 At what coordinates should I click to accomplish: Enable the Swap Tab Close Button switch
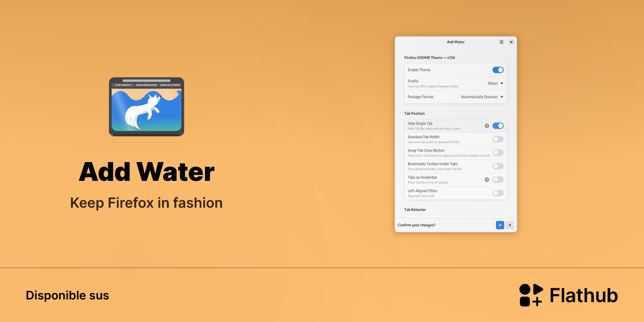[498, 152]
